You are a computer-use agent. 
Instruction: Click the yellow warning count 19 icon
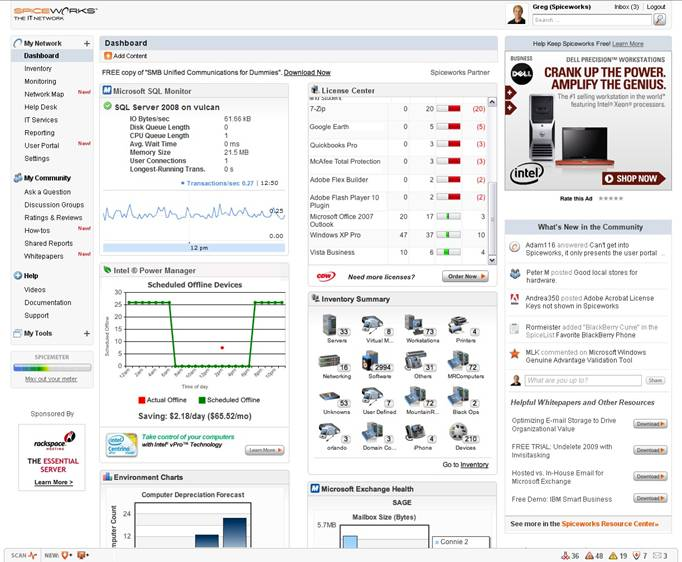613,555
